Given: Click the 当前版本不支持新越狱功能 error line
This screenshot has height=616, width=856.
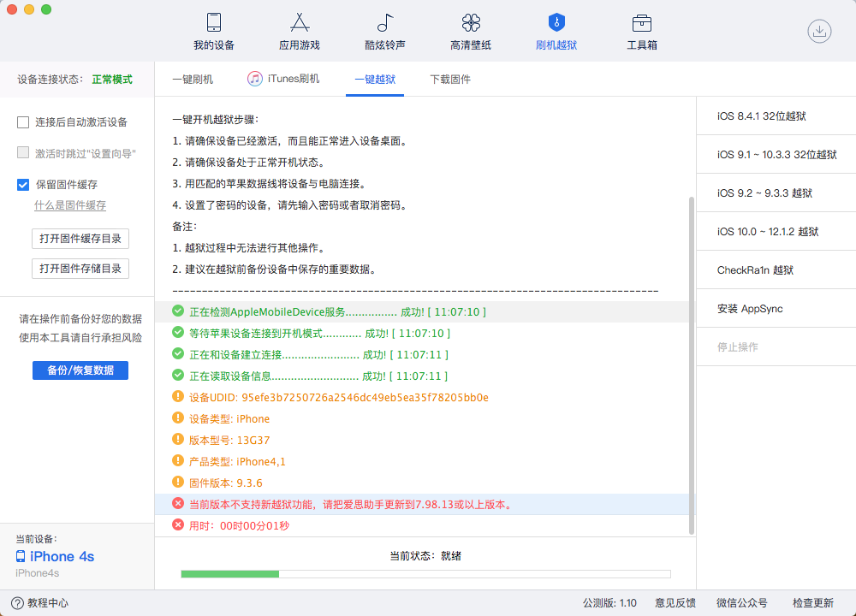Looking at the screenshot, I should click(x=352, y=504).
